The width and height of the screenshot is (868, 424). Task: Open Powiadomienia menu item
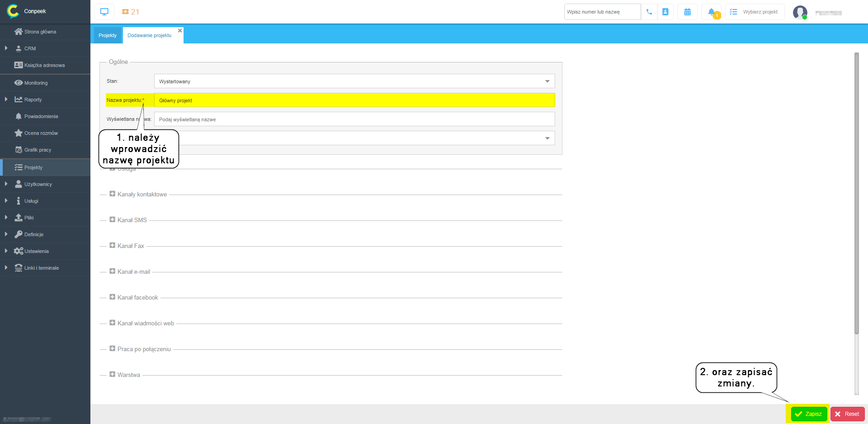pos(45,116)
